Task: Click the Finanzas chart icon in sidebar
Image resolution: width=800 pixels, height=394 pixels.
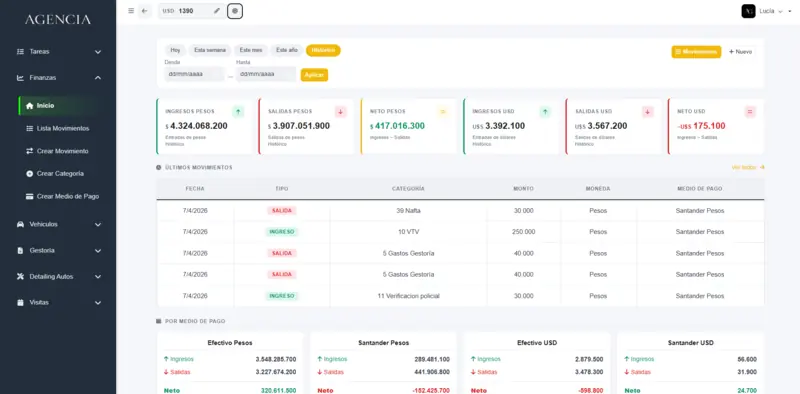Action: pyautogui.click(x=20, y=78)
